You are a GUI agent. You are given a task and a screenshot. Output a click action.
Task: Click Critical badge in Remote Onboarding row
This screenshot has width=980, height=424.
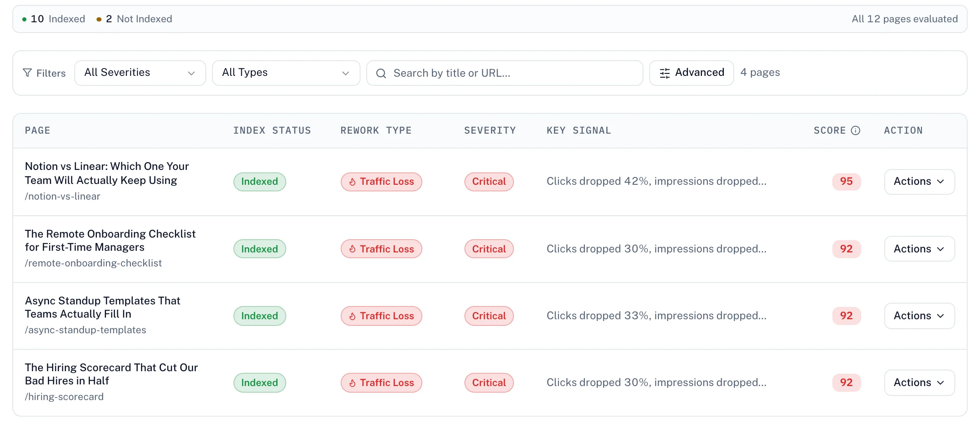[x=489, y=249]
